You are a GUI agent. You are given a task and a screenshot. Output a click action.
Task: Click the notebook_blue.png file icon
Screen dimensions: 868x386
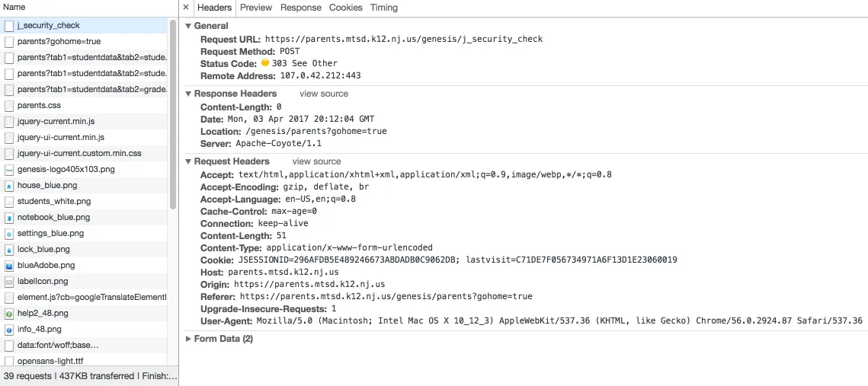click(x=9, y=218)
